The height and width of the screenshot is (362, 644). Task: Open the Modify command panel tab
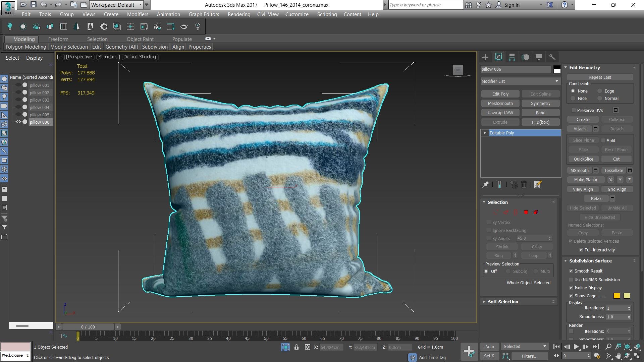[x=498, y=57]
